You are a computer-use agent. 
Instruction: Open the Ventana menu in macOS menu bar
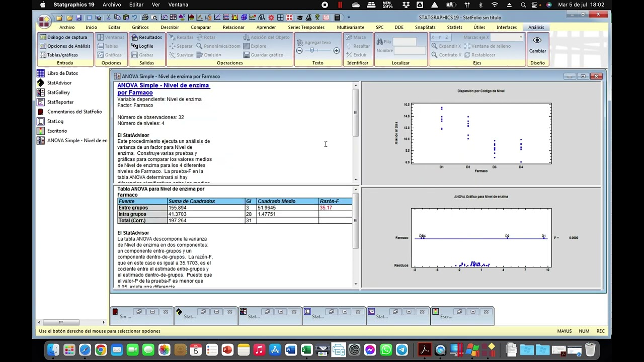coord(178,5)
